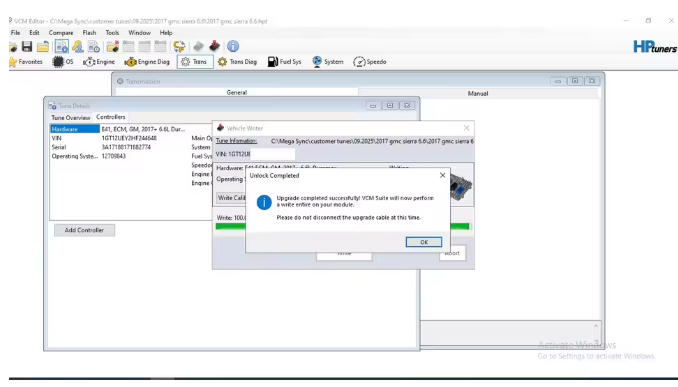
Task: Click the yellow sync arrows toolbar icon
Action: [179, 46]
